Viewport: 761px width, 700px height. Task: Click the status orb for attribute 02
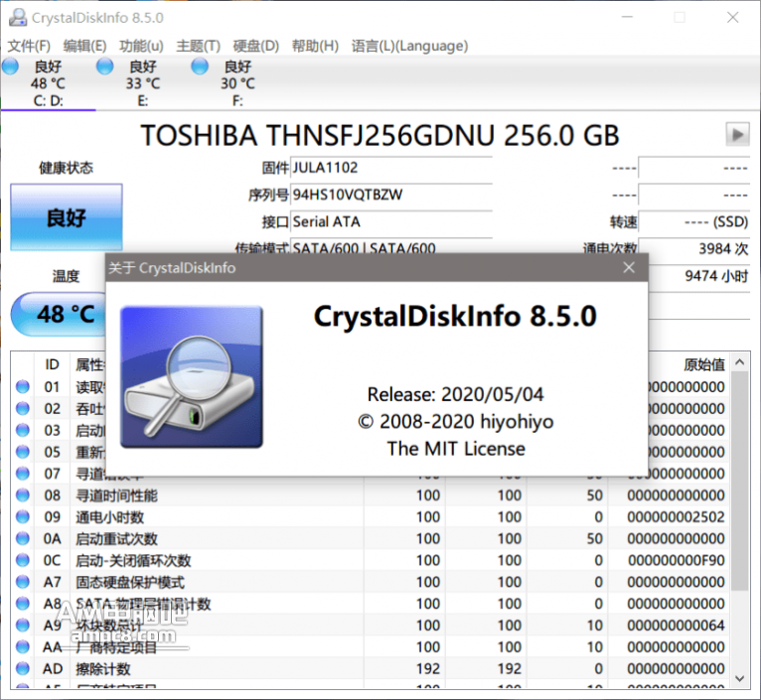tap(23, 408)
